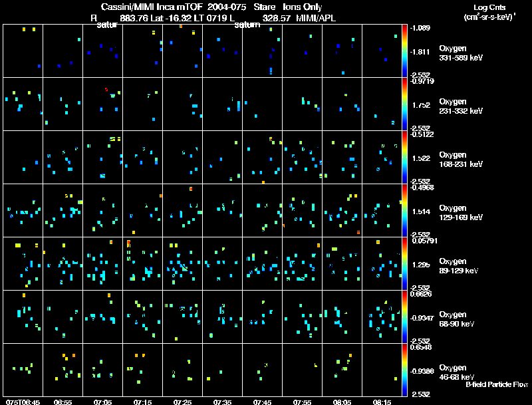Click the '1.514' colorbar value

click(422, 211)
